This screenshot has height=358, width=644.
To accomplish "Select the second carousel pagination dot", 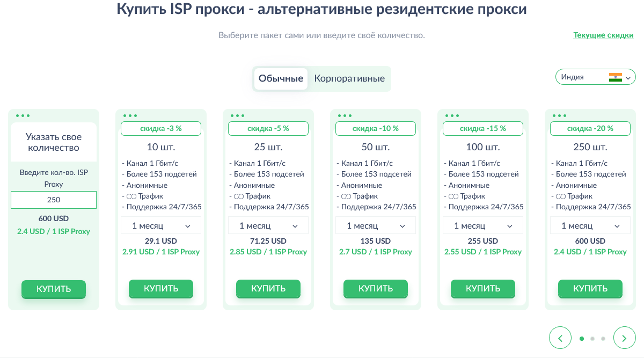I will 592,339.
